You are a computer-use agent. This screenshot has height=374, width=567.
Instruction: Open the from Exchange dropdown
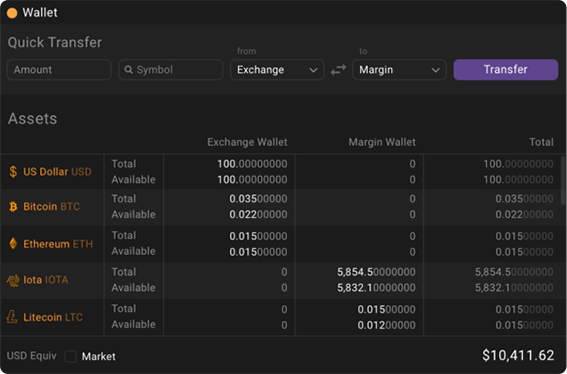(x=277, y=70)
